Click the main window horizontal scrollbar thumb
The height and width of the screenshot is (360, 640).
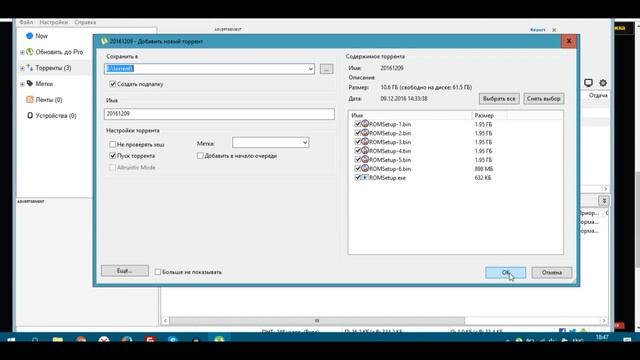(317, 320)
